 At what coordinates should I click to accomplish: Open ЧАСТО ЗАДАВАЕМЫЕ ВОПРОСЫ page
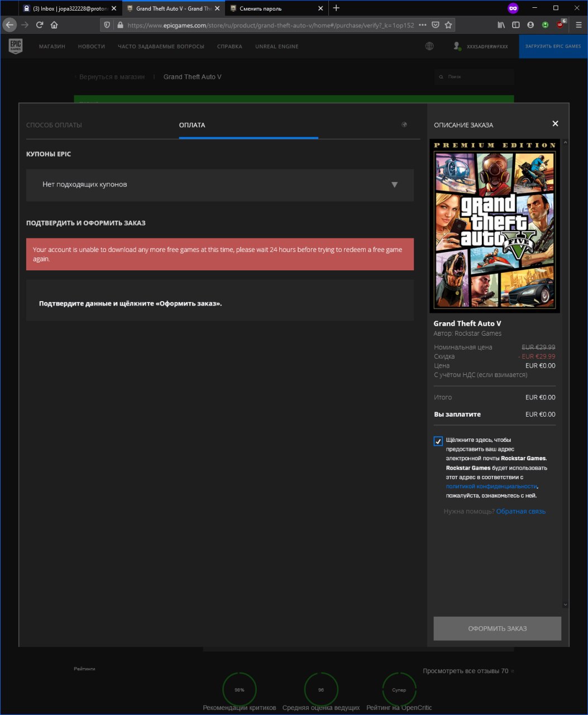tap(161, 46)
